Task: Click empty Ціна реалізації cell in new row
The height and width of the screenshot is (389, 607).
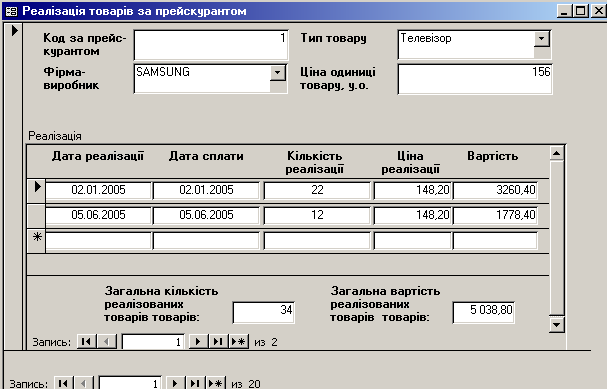Action: [413, 240]
